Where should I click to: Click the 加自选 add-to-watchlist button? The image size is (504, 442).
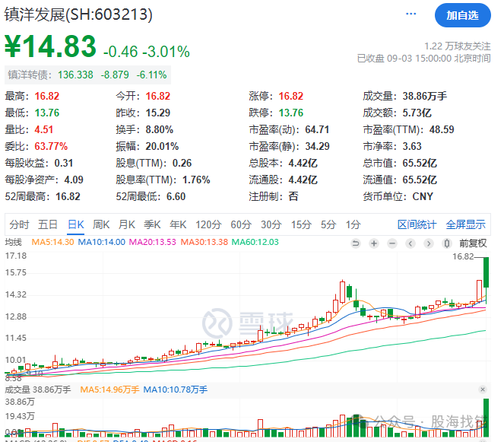462,15
